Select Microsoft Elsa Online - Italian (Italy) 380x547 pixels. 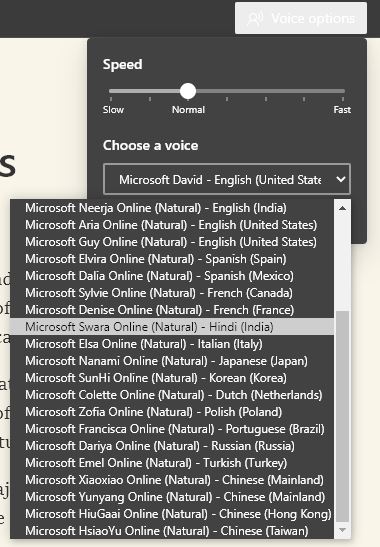[x=172, y=344]
